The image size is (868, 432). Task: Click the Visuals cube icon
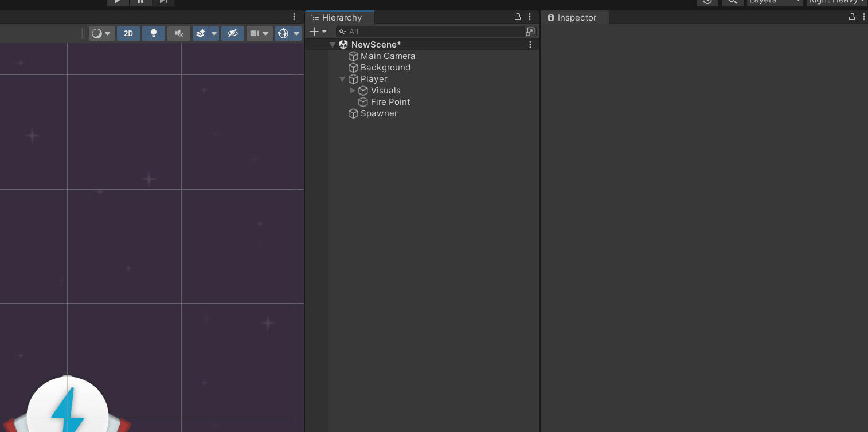[x=363, y=91]
